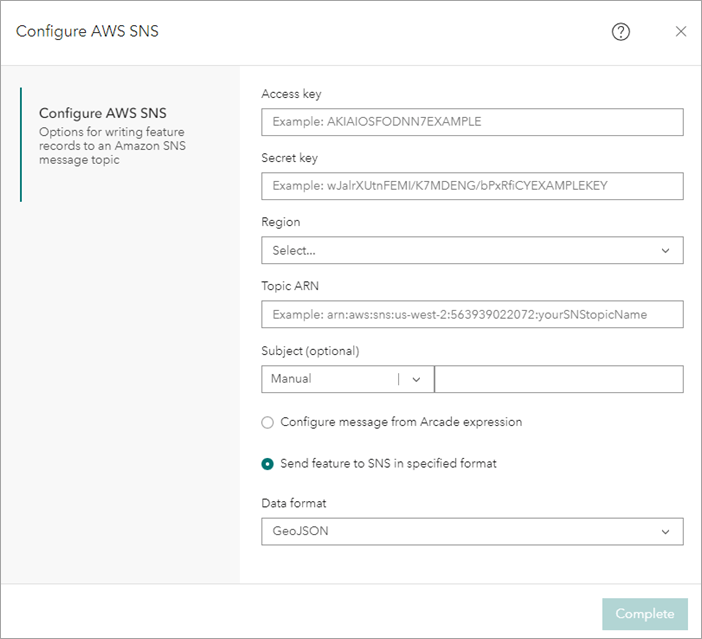Click the dialog title 'Configure AWS SNS'
Screen dimensions: 702x639
coord(87,31)
